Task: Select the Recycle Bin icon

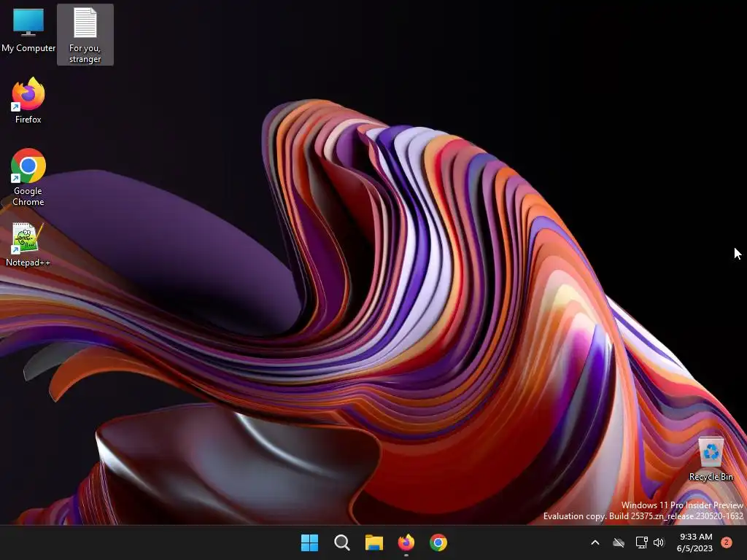Action: click(711, 459)
